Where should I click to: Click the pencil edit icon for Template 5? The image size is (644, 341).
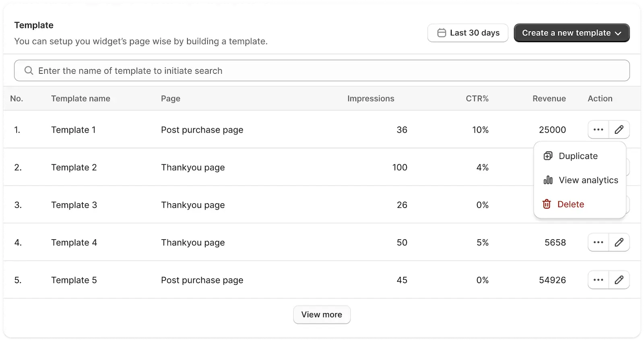619,280
